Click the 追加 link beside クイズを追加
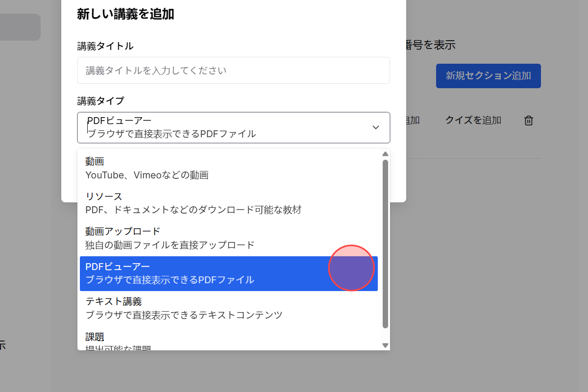Screen dimensions: 588x392 (413, 120)
